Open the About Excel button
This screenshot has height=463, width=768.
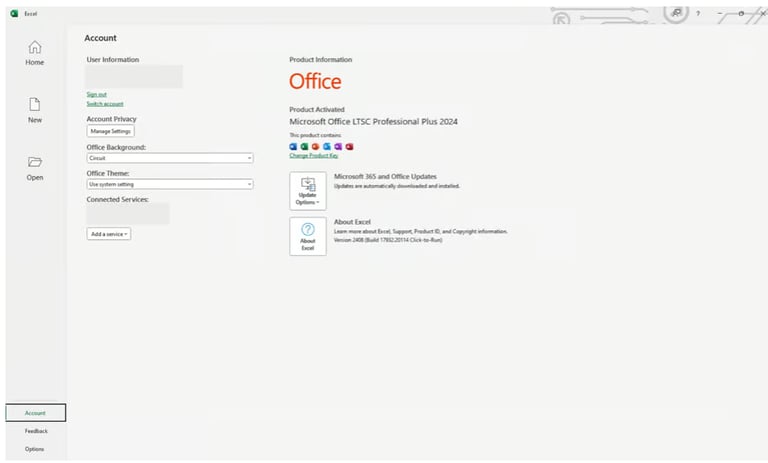[308, 236]
